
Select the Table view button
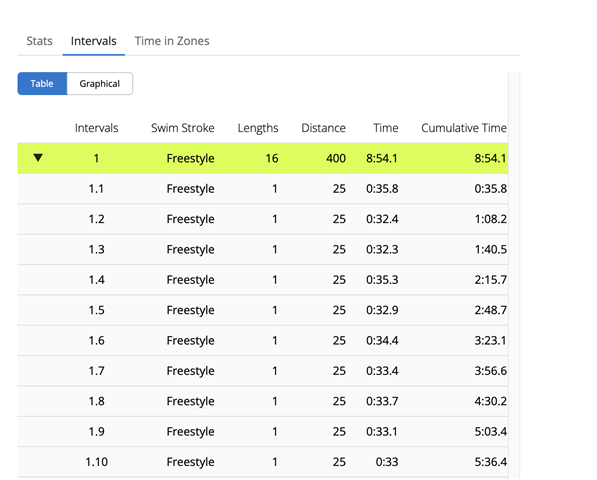(42, 83)
